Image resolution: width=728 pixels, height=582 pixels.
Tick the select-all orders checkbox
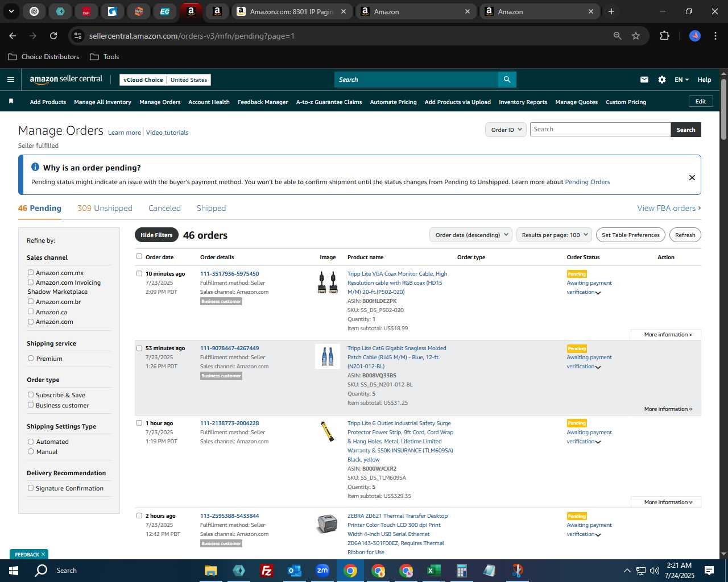139,256
